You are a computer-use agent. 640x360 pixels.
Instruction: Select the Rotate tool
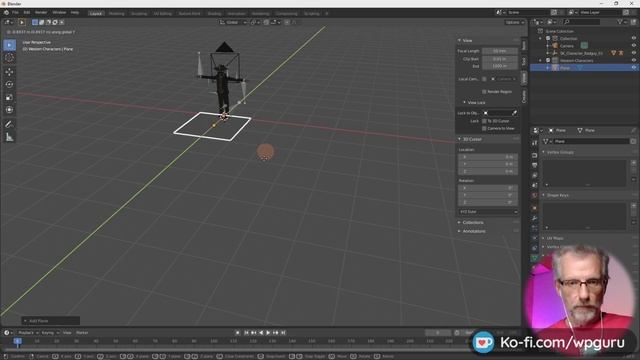9,84
